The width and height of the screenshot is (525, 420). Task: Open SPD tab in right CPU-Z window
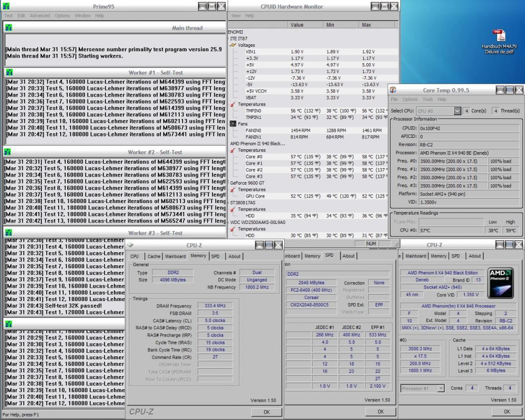456,256
